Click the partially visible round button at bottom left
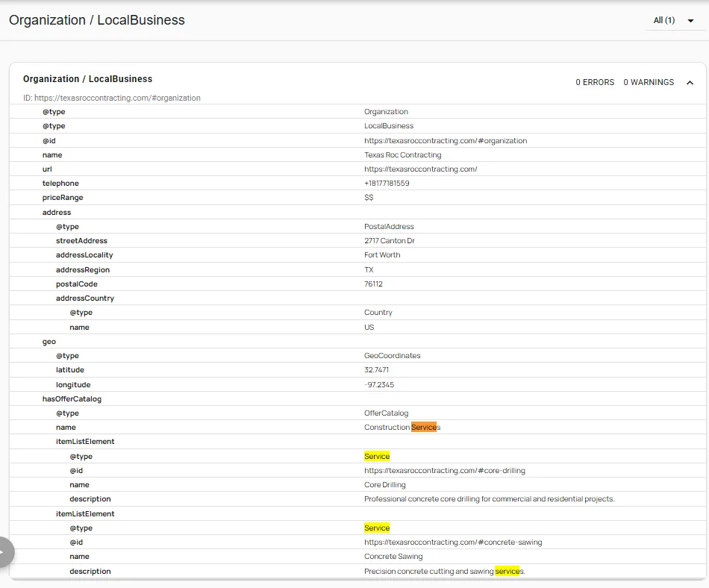The image size is (709, 588). click(5, 552)
